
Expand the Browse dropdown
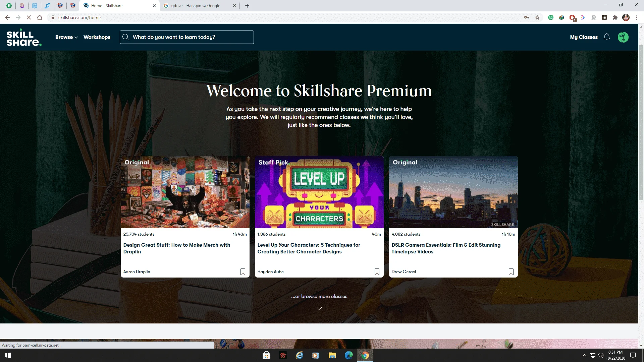[x=66, y=37]
